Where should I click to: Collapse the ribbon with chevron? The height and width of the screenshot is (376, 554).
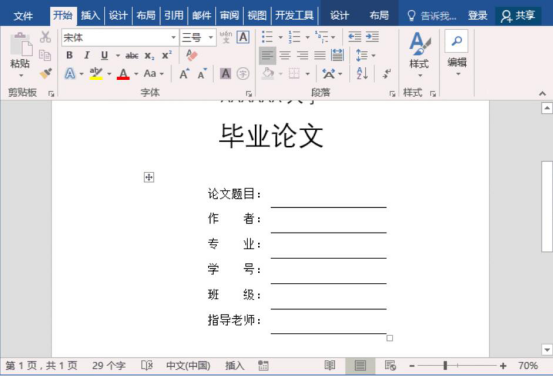click(542, 94)
